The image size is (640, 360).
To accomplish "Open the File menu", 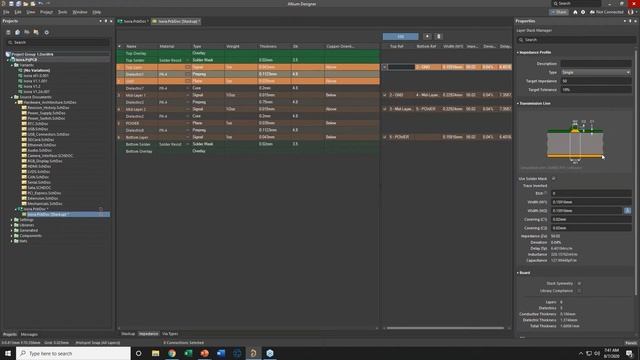I will coord(6,12).
